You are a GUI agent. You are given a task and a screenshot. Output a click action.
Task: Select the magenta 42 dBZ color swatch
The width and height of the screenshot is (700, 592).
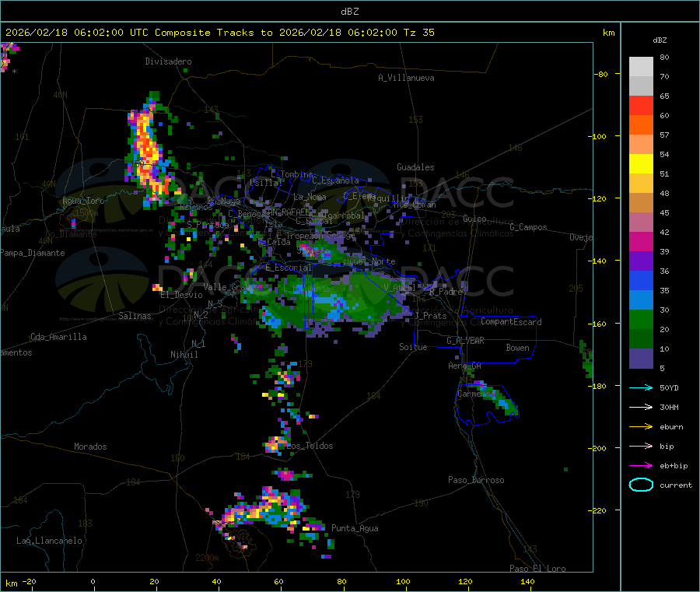(x=641, y=241)
